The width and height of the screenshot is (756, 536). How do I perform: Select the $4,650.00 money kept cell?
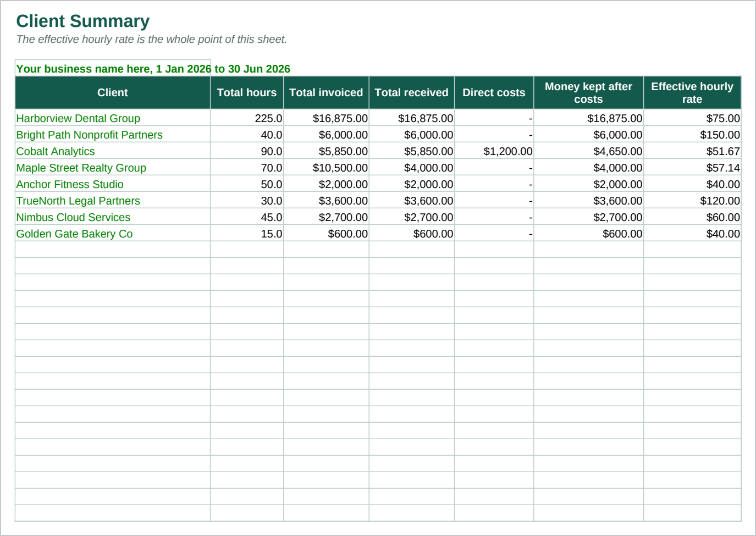(588, 151)
